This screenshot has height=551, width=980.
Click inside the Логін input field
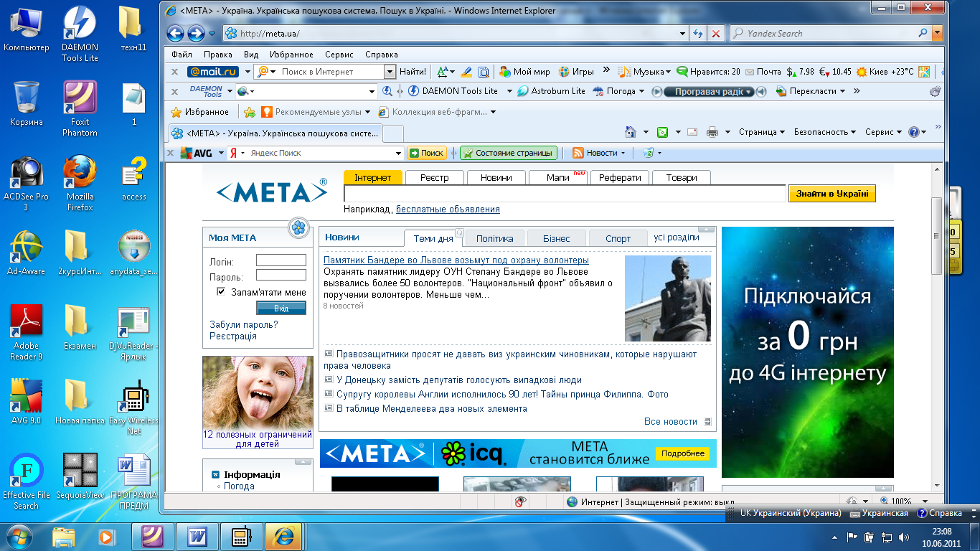[x=281, y=260]
